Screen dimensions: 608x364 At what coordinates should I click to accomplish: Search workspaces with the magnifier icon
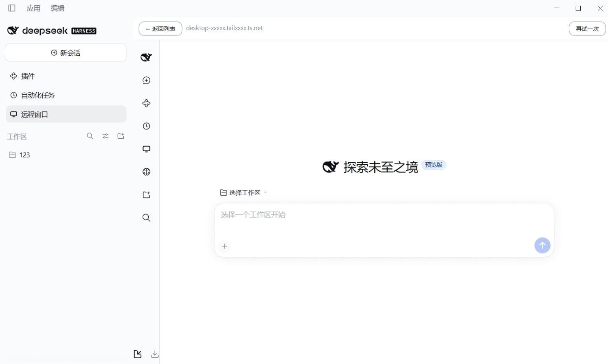tap(90, 136)
